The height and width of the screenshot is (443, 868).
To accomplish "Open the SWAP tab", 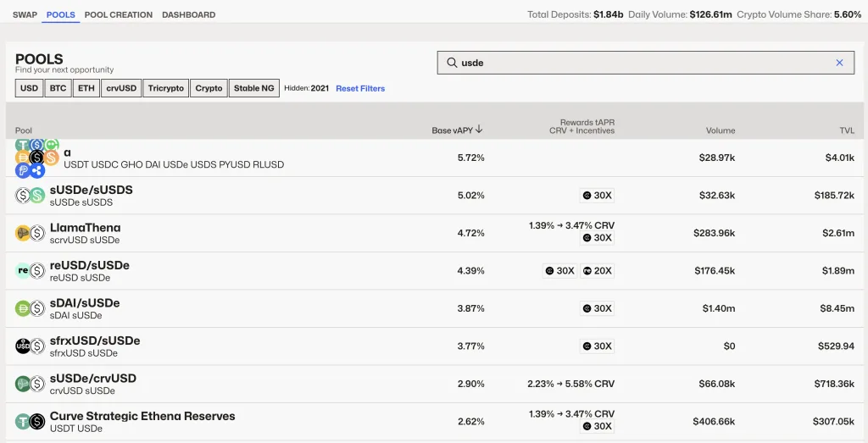I will 25,15.
